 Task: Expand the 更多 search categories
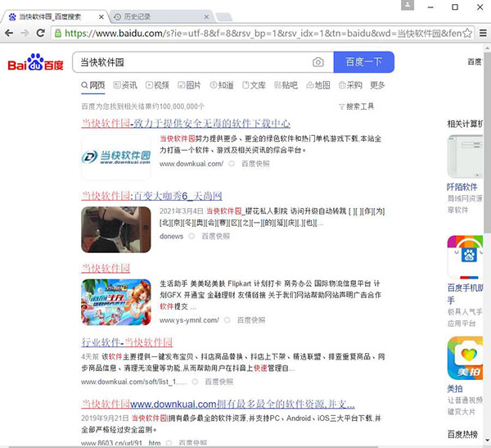point(377,85)
